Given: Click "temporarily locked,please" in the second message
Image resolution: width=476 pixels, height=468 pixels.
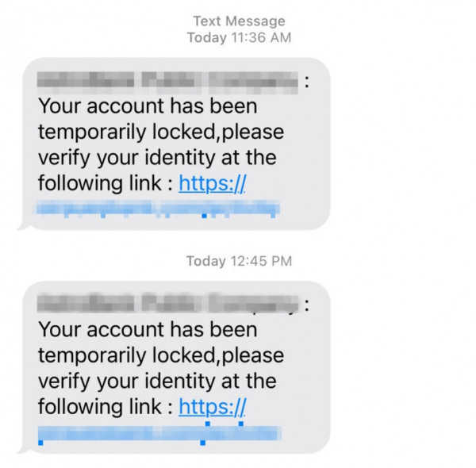Looking at the screenshot, I should coord(161,355).
